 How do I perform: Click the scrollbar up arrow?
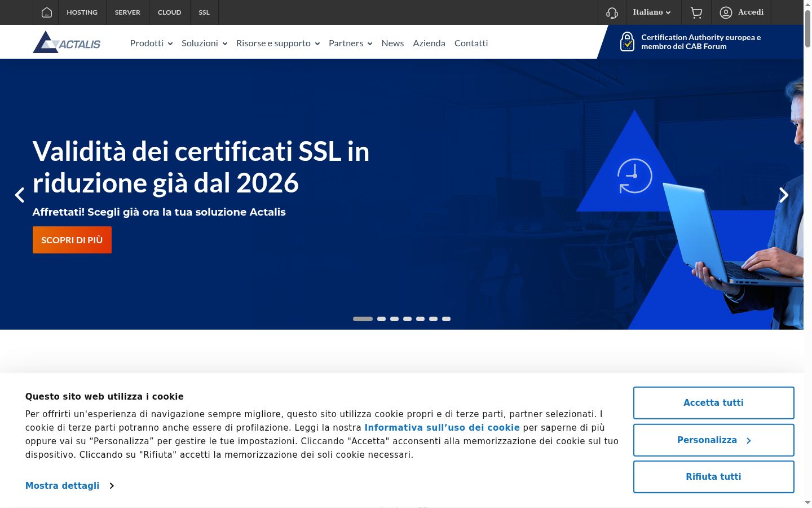[807, 4]
